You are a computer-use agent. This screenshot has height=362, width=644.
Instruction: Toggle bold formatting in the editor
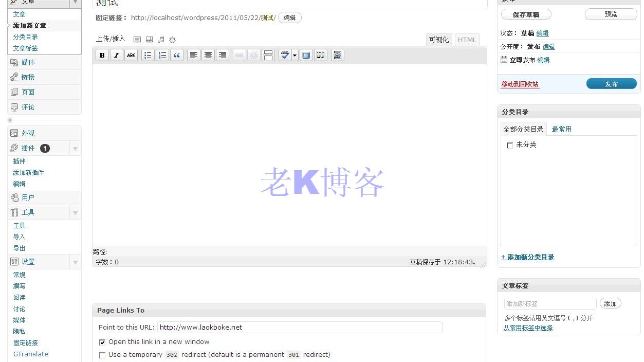coord(102,55)
